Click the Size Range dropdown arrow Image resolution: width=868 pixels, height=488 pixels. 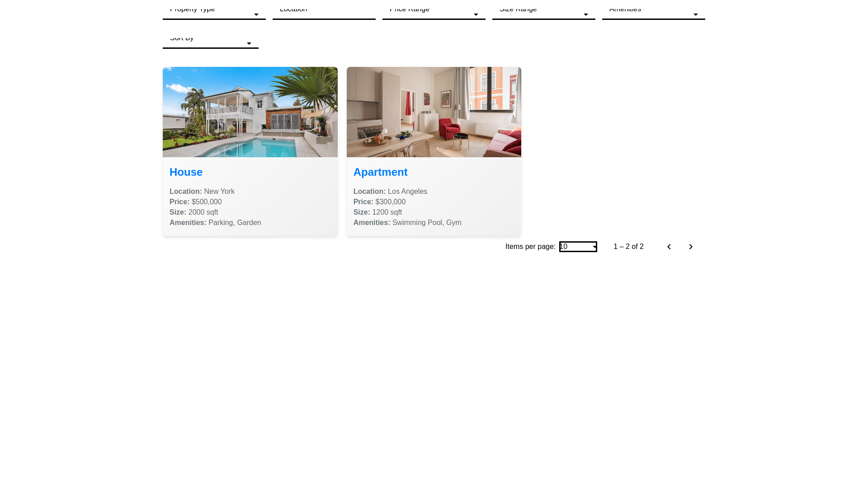[x=585, y=14]
